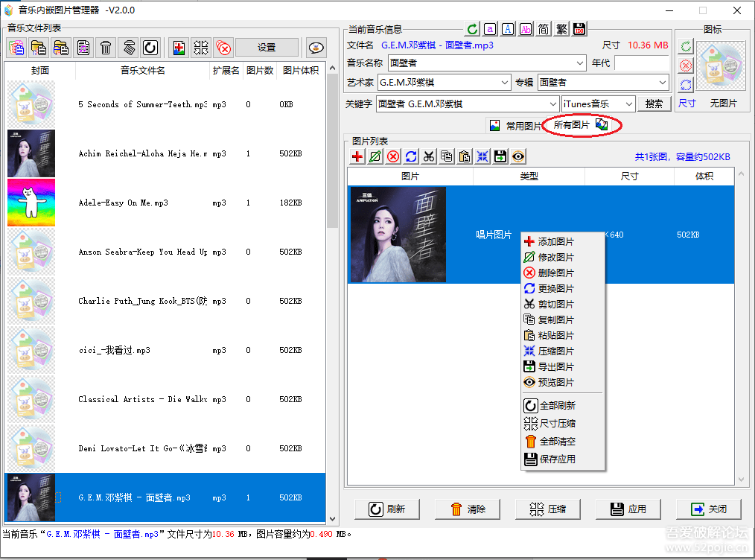Expand the 艺术家 dropdown showing G.E.M.邓紫棋

504,83
